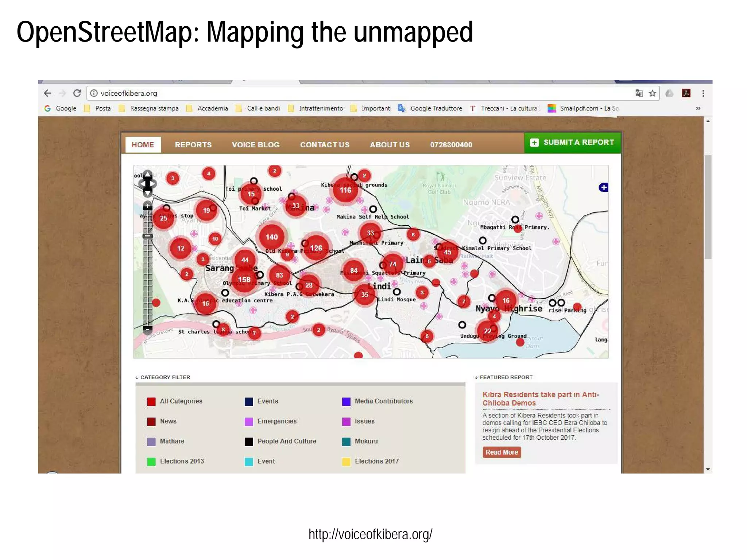Screen dimensions: 747x560
Task: Show more bookmarks with the chevron
Action: click(698, 108)
